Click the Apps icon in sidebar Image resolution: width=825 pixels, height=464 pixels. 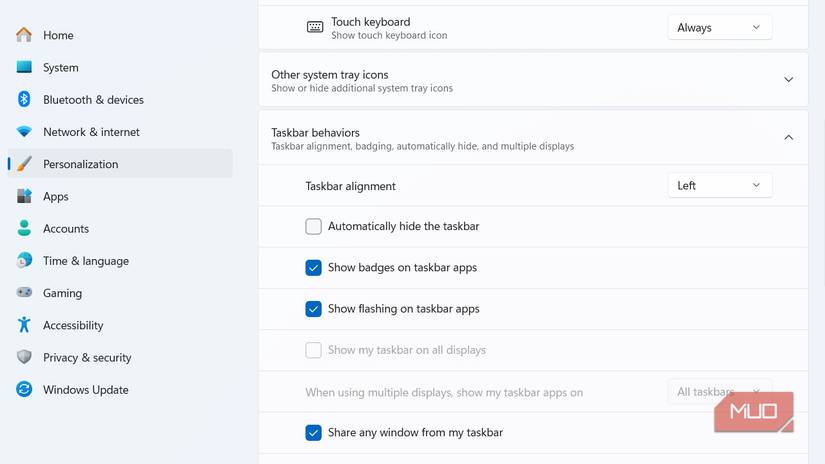point(24,197)
